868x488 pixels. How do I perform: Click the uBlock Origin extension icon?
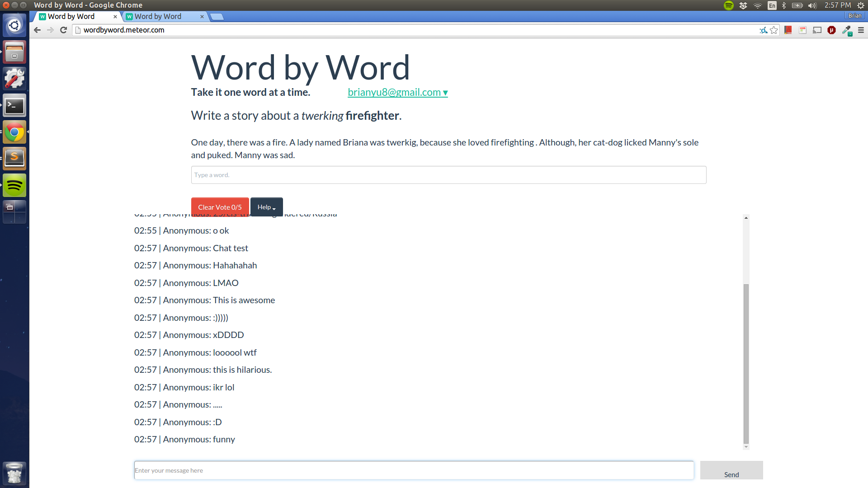coord(831,30)
